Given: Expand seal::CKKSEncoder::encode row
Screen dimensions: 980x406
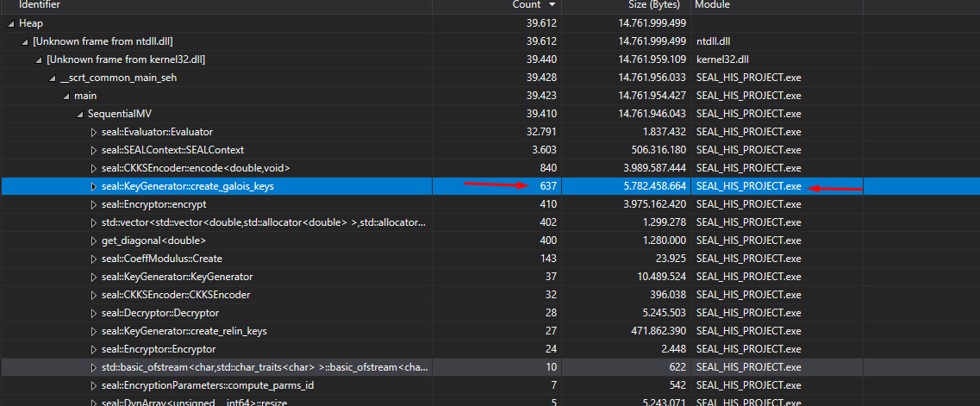Looking at the screenshot, I should click(x=94, y=169).
